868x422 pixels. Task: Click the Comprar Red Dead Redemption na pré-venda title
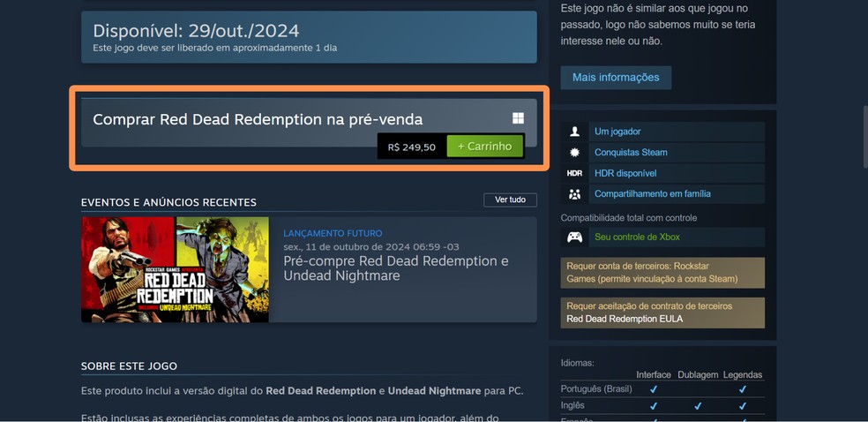click(258, 119)
